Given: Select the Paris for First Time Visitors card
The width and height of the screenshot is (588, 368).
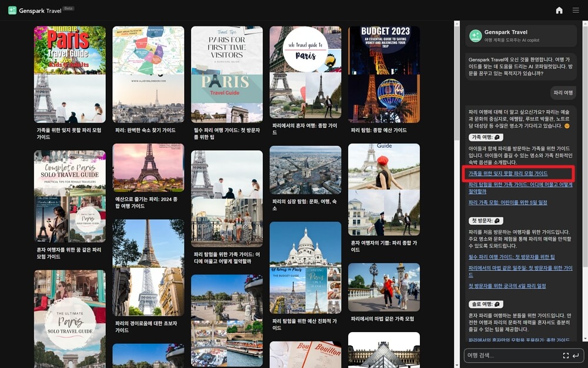Looking at the screenshot, I should [227, 74].
